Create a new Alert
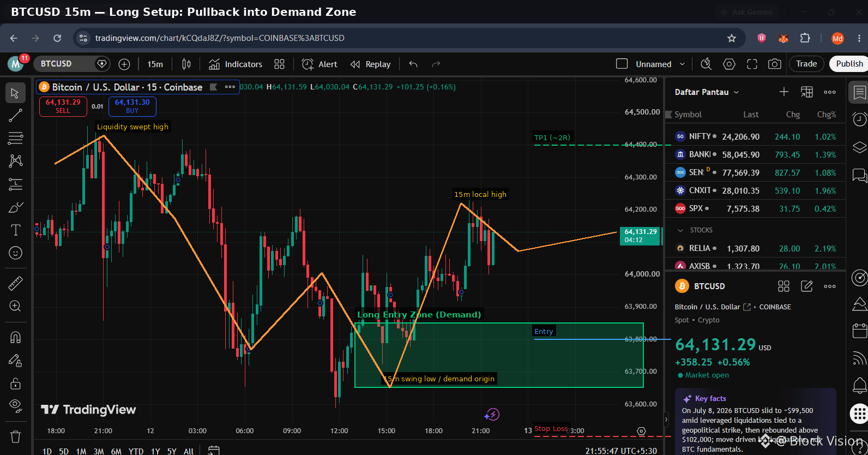This screenshot has width=868, height=455. tap(320, 64)
